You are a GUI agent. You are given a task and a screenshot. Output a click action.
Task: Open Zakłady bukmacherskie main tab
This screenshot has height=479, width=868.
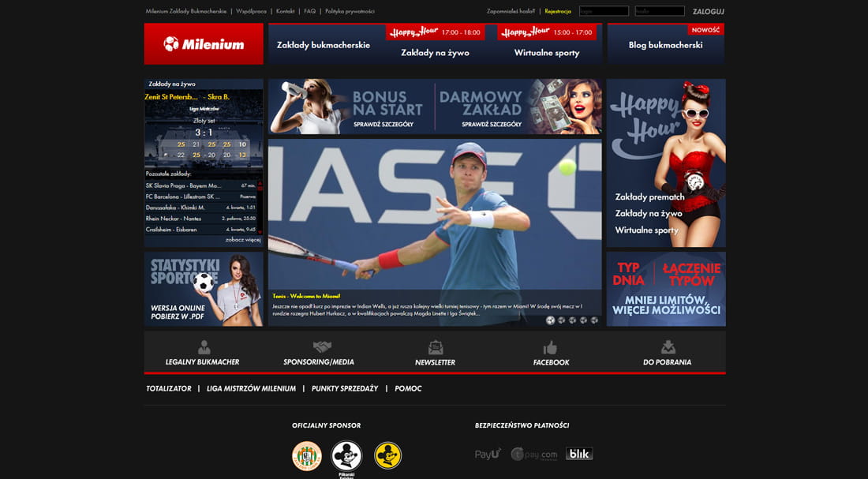tap(324, 45)
